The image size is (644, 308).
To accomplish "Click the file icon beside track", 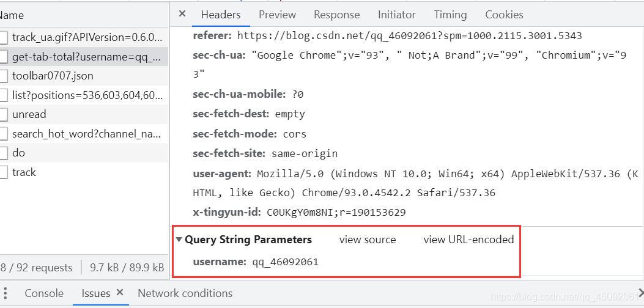I will (x=3, y=172).
